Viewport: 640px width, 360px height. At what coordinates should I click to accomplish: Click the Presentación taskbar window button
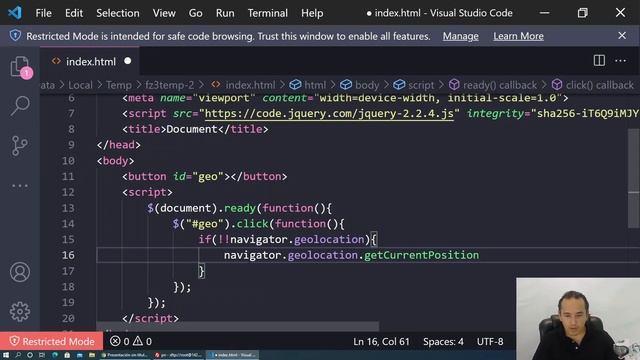[125, 355]
